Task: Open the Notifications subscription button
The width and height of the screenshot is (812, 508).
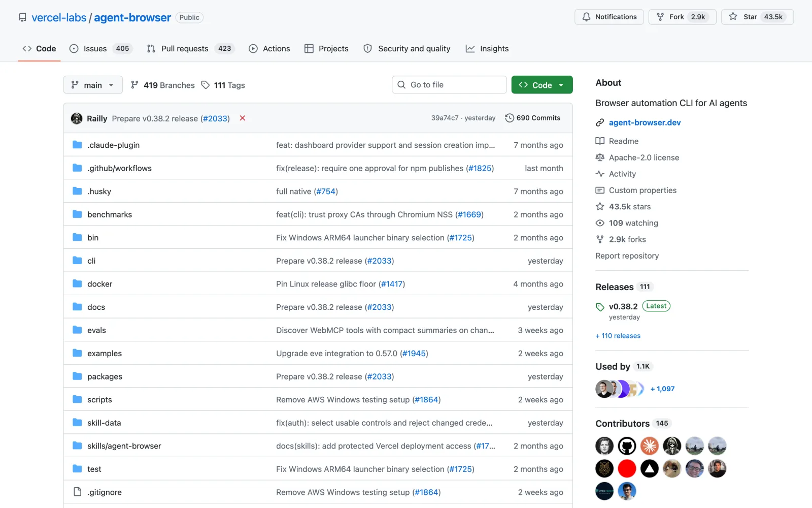Action: pos(609,17)
